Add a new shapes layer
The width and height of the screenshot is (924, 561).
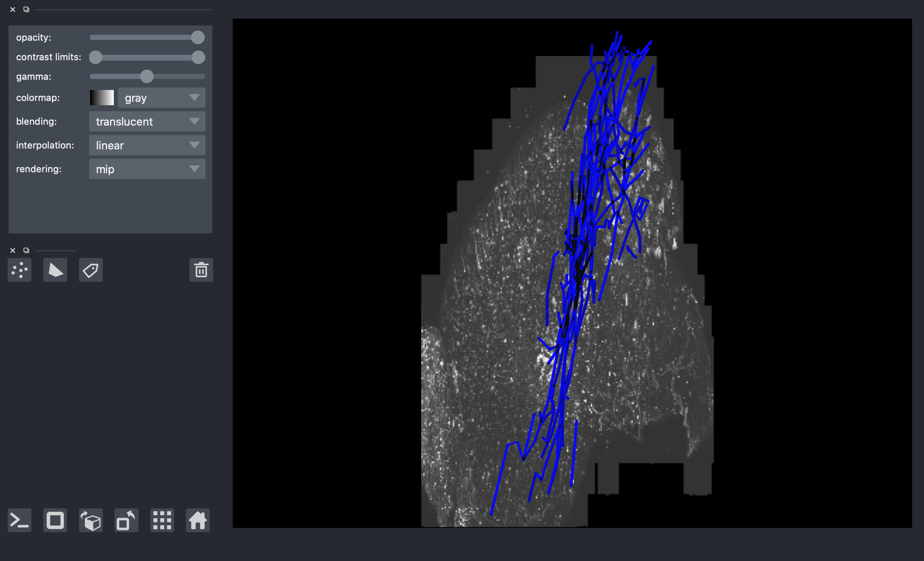55,270
